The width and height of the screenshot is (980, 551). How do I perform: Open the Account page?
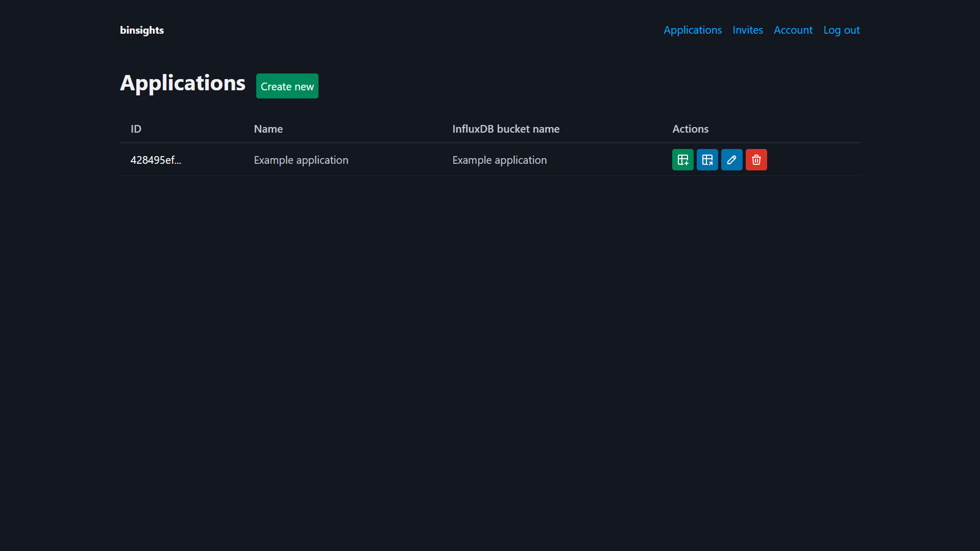(793, 30)
